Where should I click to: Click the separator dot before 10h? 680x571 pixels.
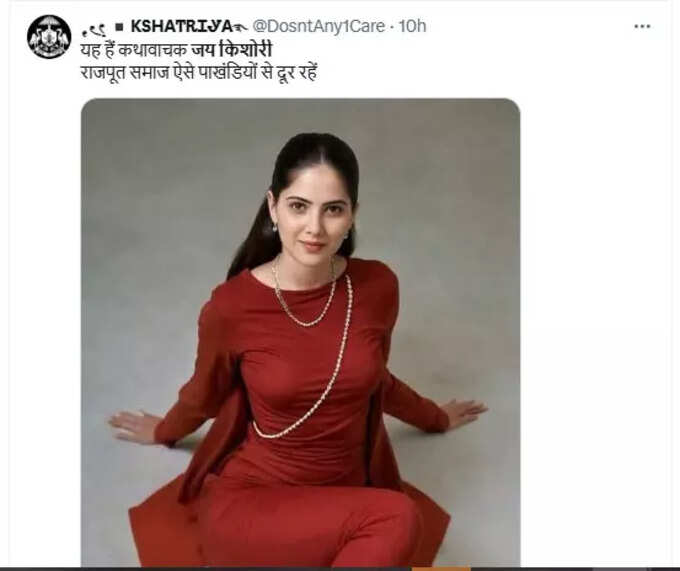click(392, 27)
